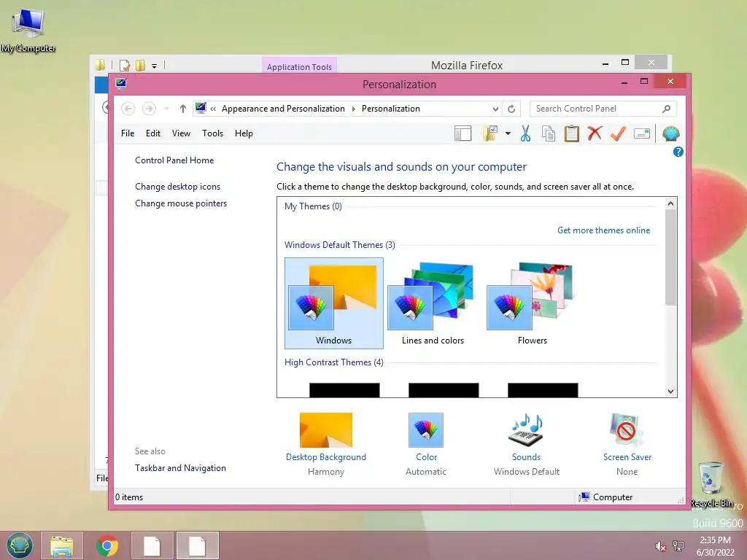This screenshot has height=560, width=747.
Task: Open quick access dropdown in Firefox window
Action: click(155, 66)
